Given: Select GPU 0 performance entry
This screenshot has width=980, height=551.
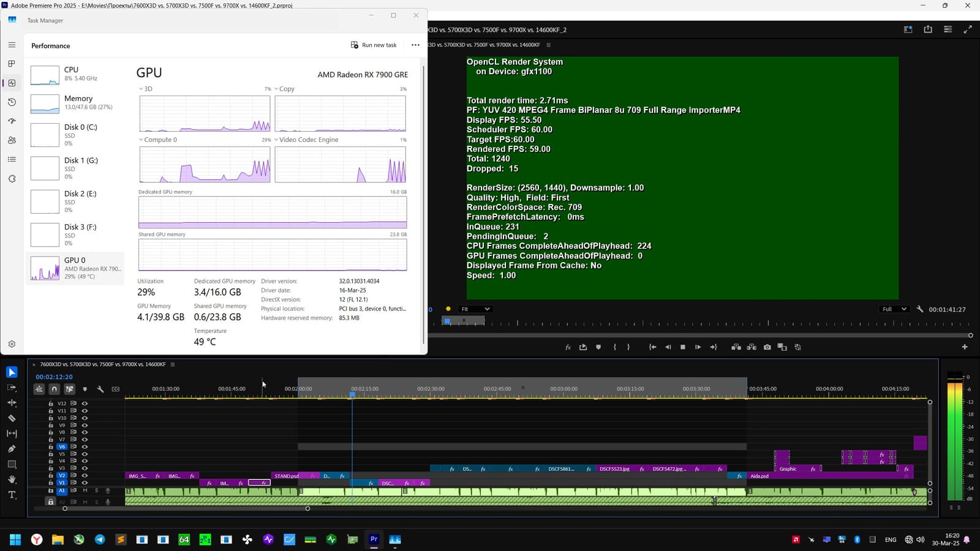Looking at the screenshot, I should [x=75, y=268].
